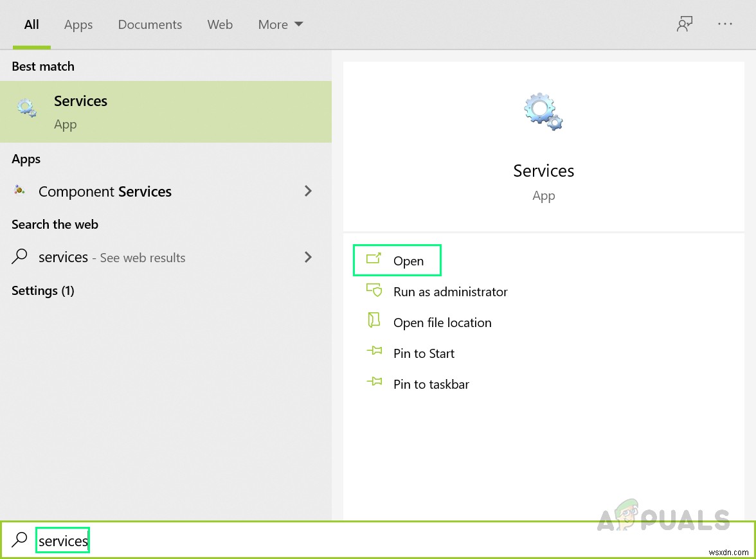Choose Pin to Start
The height and width of the screenshot is (559, 756).
click(x=424, y=353)
